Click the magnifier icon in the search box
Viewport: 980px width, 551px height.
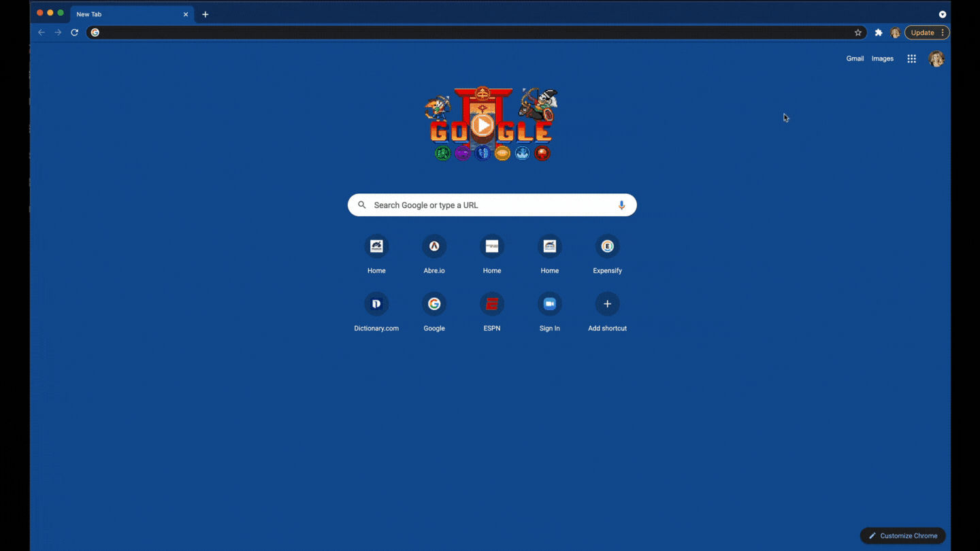pyautogui.click(x=362, y=205)
